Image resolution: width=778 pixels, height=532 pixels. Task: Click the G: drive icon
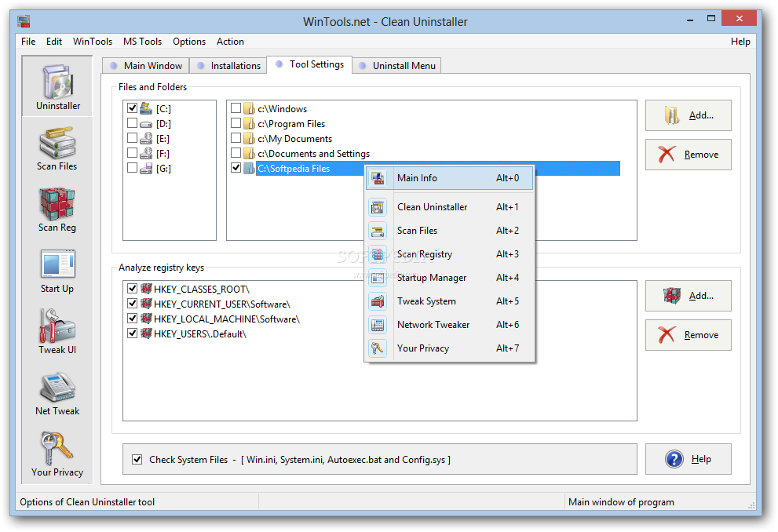(x=146, y=169)
